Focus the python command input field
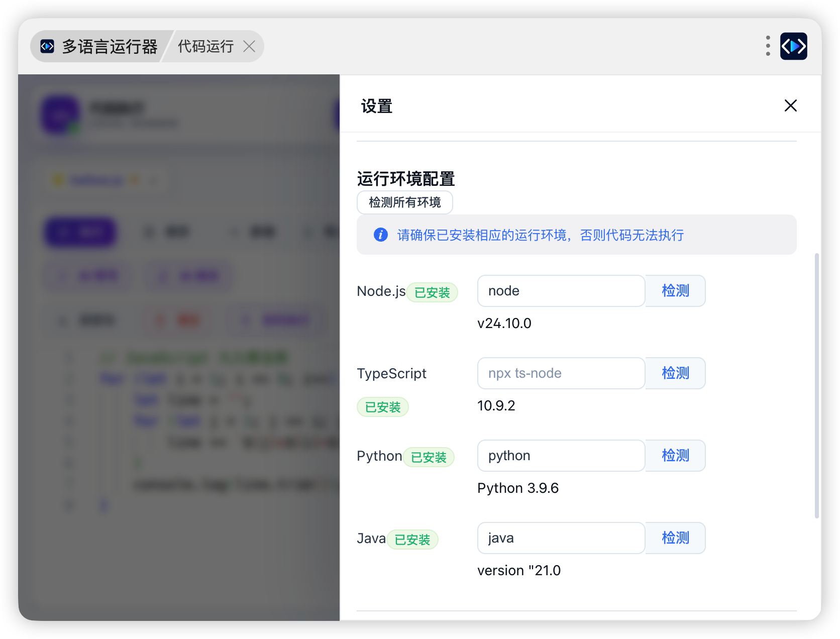The image size is (840, 639). click(x=561, y=456)
